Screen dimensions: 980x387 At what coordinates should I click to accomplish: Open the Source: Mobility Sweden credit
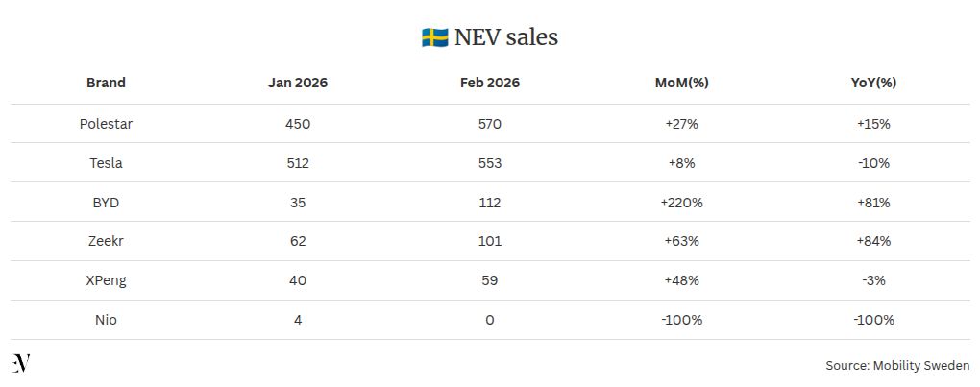click(x=897, y=366)
